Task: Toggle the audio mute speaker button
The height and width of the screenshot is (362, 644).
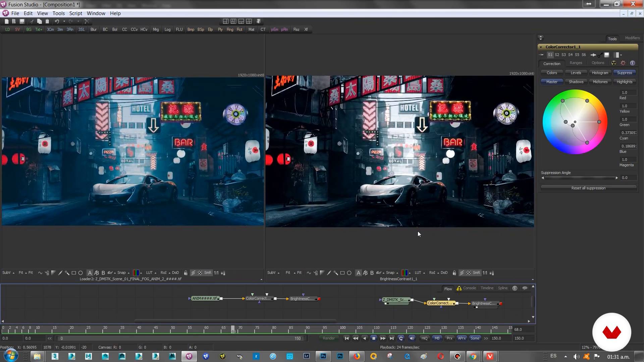Action: [x=412, y=338]
